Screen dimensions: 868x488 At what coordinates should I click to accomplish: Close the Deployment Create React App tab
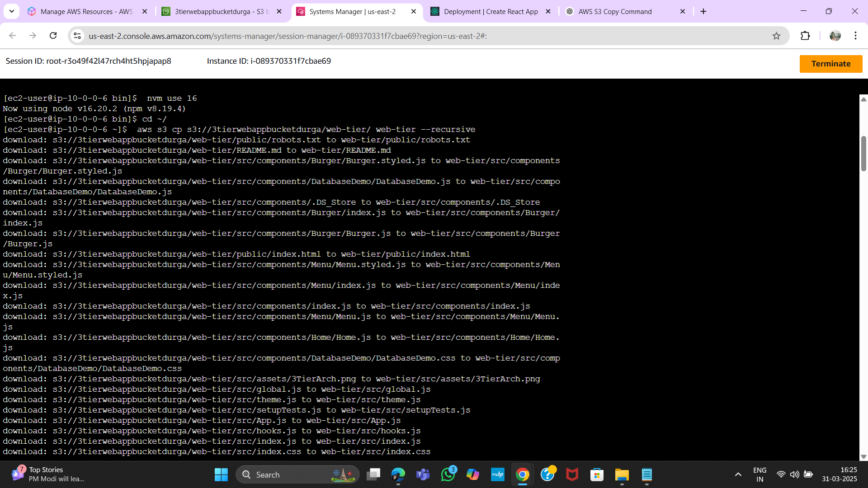(x=548, y=12)
